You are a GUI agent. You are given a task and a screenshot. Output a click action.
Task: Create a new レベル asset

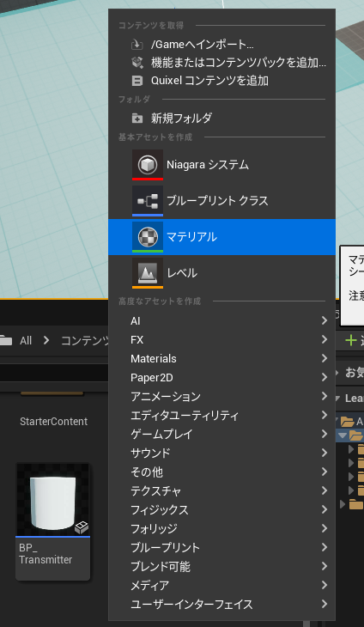pyautogui.click(x=221, y=273)
